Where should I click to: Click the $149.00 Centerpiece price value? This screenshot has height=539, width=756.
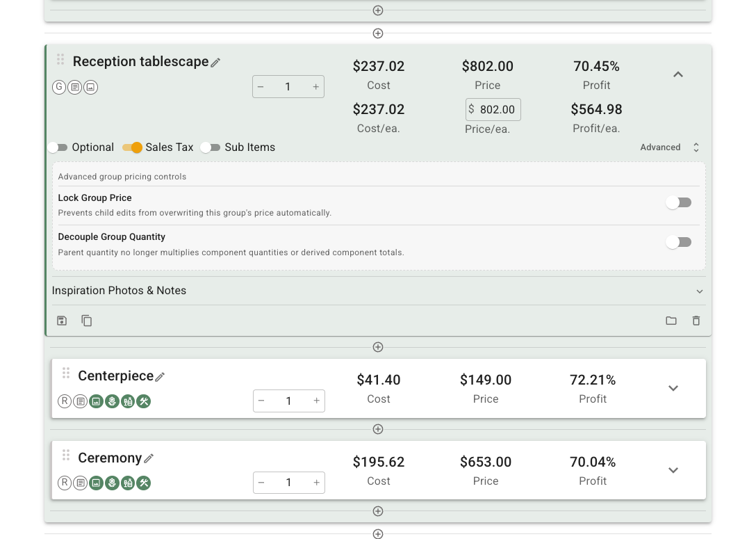point(486,380)
